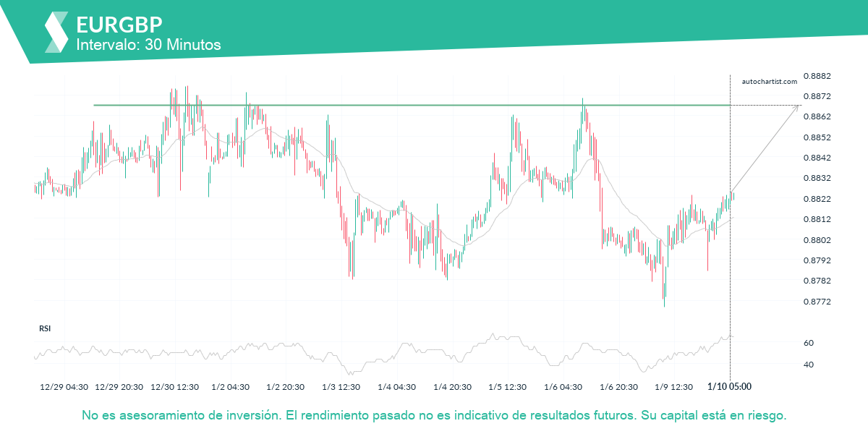Click the bold 1/10 05:00 time label
Screen dimensions: 868x434
(729, 387)
